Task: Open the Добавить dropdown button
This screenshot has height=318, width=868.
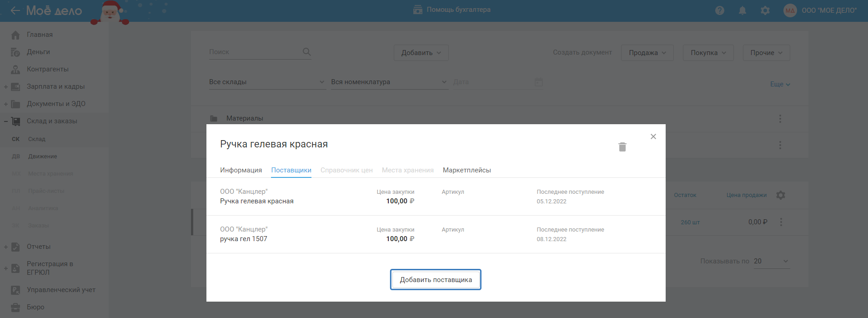Action: (x=421, y=53)
